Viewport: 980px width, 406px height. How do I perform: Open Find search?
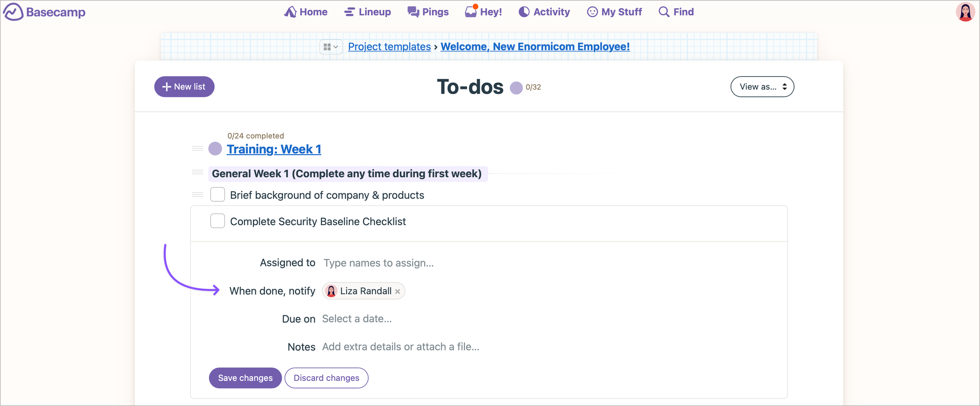676,12
